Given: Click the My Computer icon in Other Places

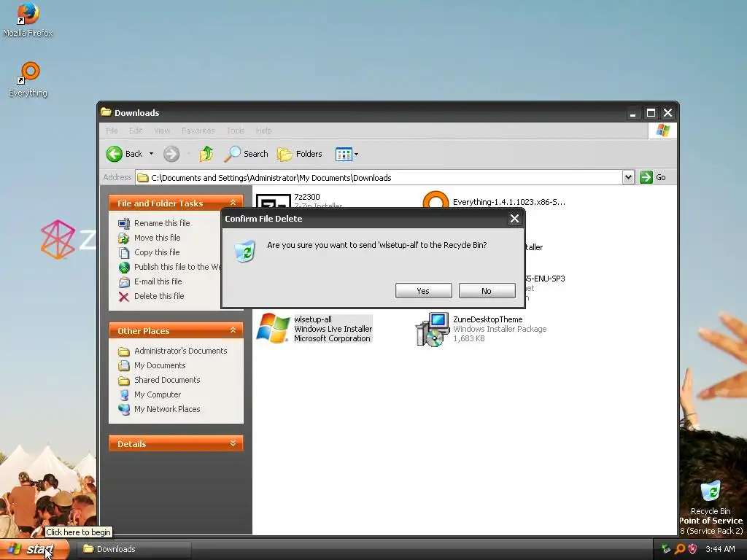Looking at the screenshot, I should (x=124, y=394).
